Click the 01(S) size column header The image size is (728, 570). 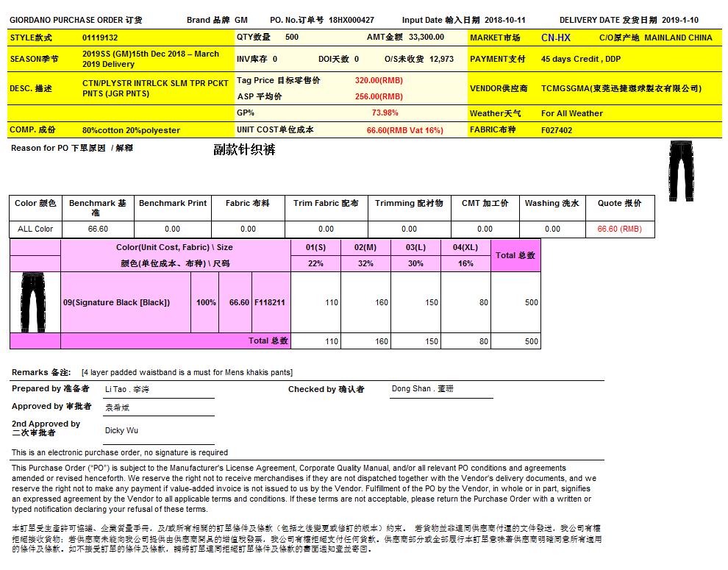[x=315, y=247]
